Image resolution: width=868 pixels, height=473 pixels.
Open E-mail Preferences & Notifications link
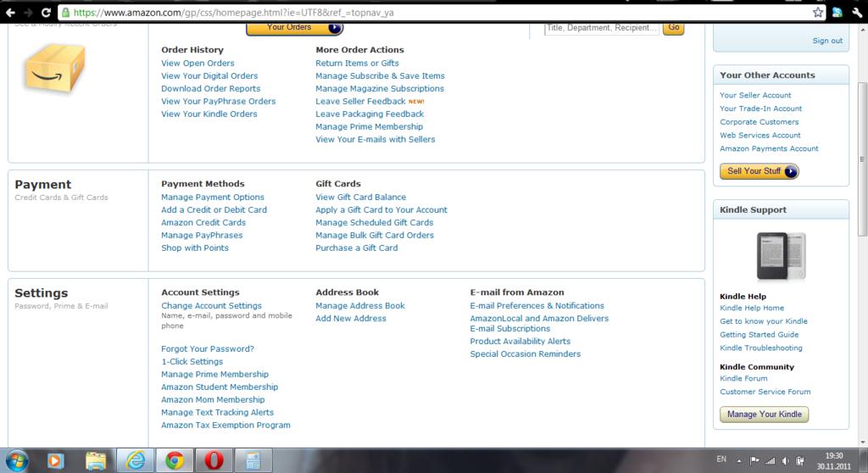537,306
